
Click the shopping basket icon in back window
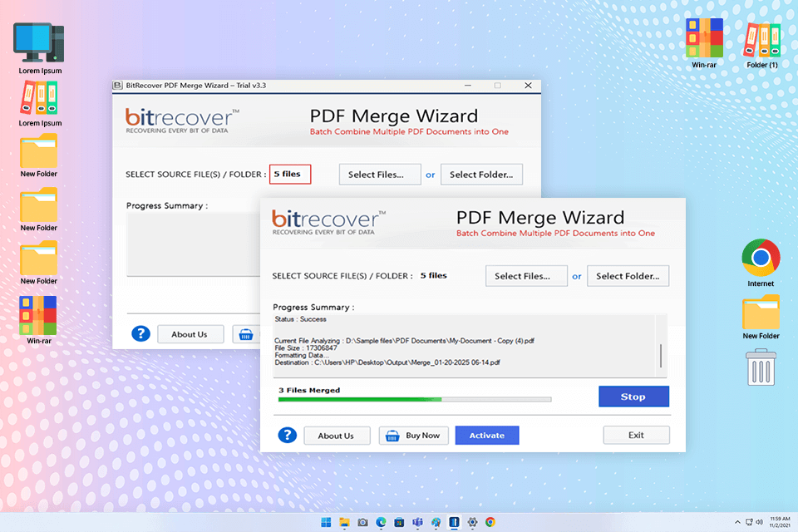point(246,334)
